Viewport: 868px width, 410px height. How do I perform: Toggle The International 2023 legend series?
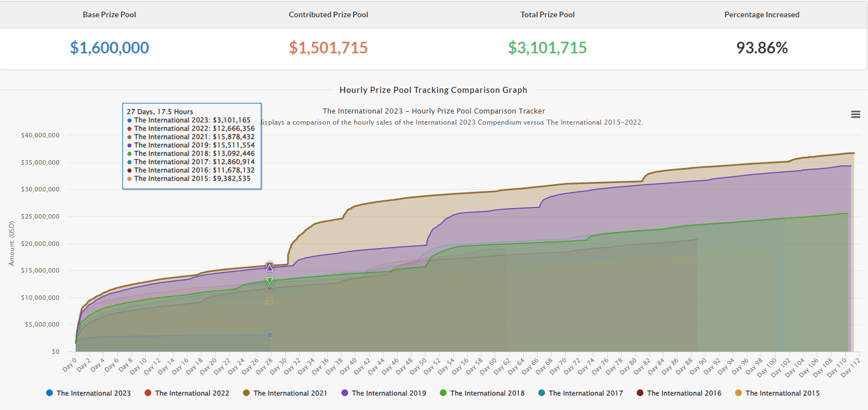point(89,393)
